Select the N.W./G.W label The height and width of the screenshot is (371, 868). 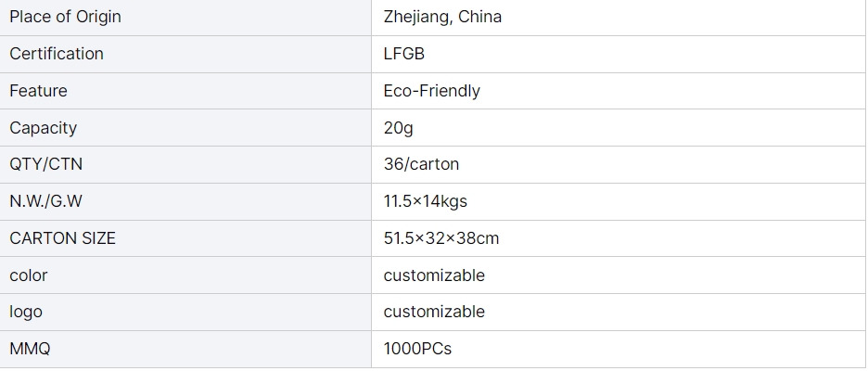point(46,201)
